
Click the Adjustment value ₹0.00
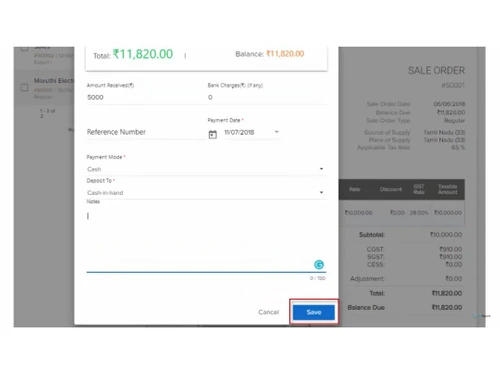454,279
